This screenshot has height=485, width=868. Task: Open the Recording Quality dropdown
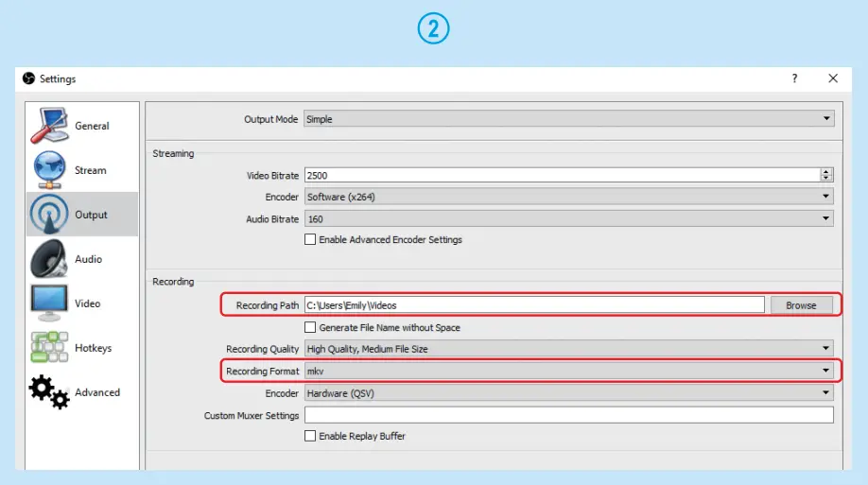[x=568, y=349]
